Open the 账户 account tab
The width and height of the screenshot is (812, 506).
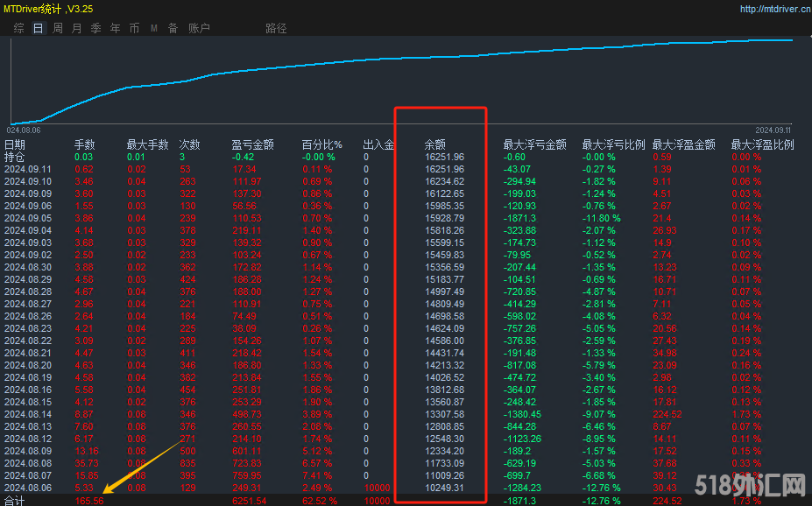click(199, 29)
